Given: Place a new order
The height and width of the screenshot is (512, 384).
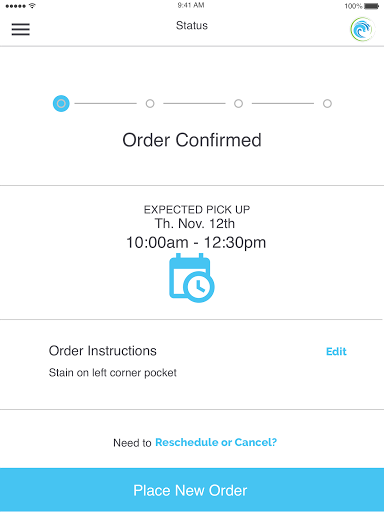Looking at the screenshot, I should [192, 490].
